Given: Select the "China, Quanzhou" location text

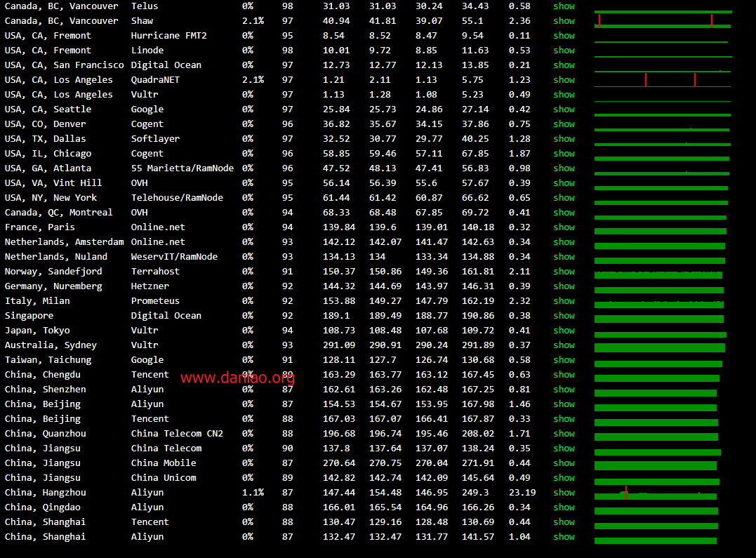Looking at the screenshot, I should point(46,434).
